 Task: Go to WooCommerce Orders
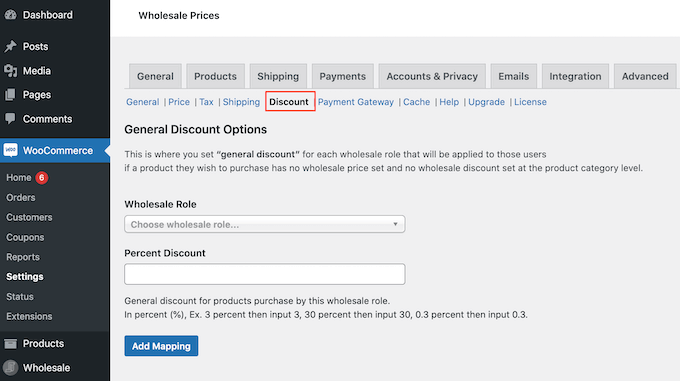20,198
